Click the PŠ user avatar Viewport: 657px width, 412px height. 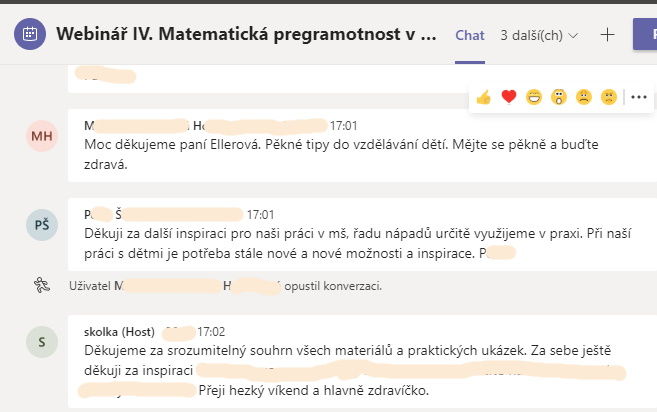(42, 225)
